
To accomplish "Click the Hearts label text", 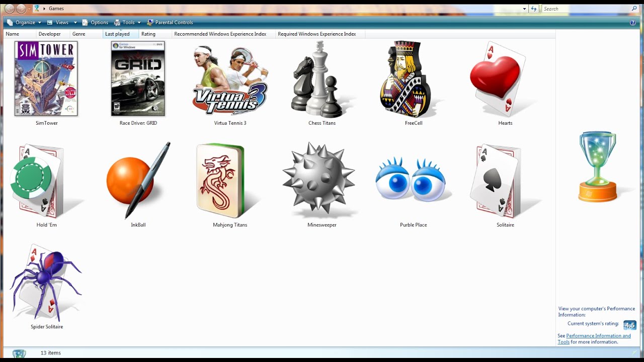I will (506, 123).
